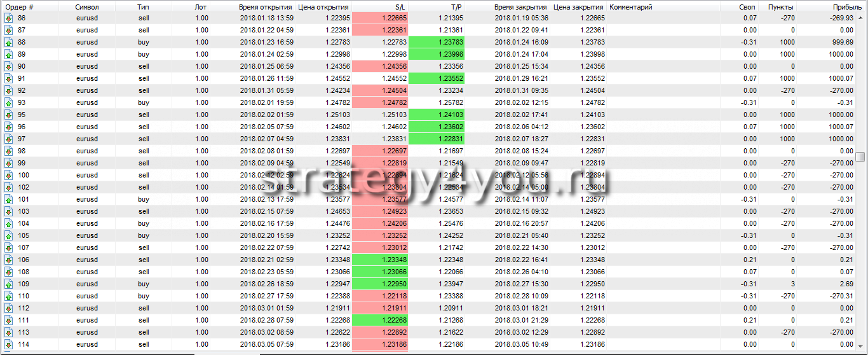Select the order icon in row 97
Screen dimensions: 868x355
8,139
